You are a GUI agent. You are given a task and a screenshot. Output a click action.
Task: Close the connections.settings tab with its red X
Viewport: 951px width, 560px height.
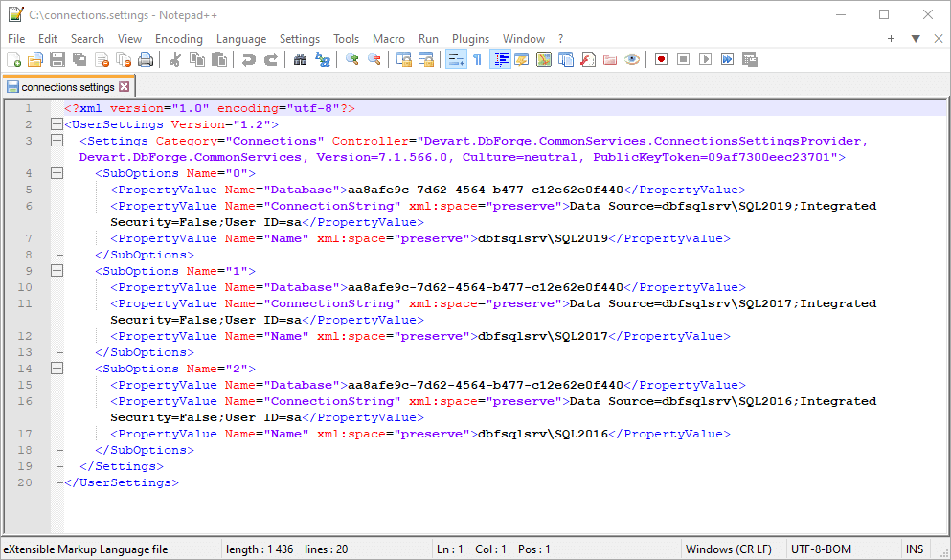click(x=125, y=87)
